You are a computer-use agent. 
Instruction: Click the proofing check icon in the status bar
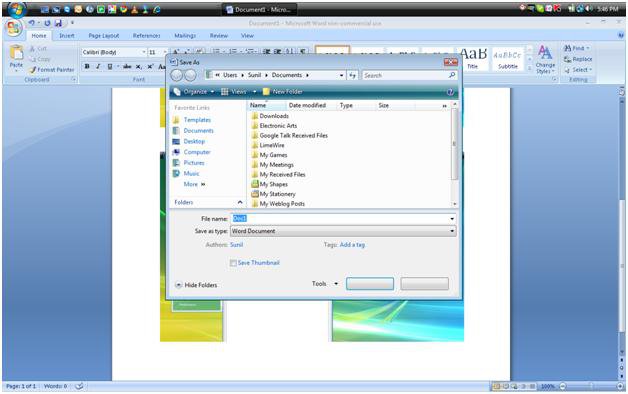[79, 386]
